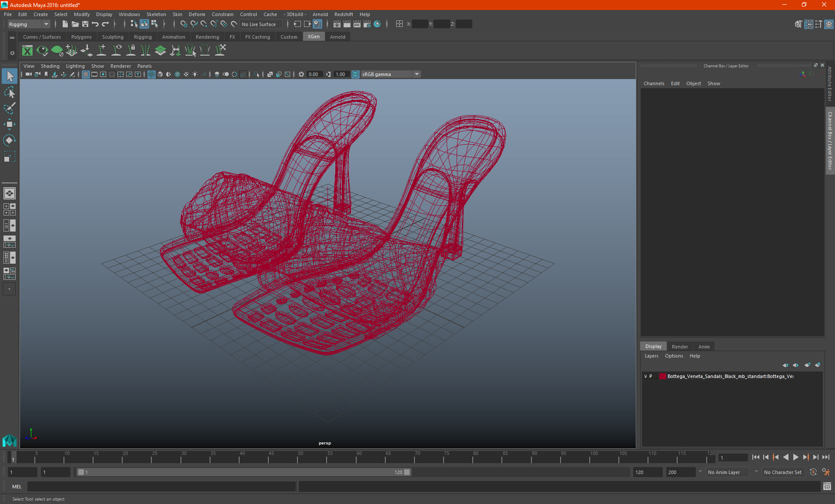Open the Rigging menu set dropdown
This screenshot has width=835, height=504.
click(29, 24)
